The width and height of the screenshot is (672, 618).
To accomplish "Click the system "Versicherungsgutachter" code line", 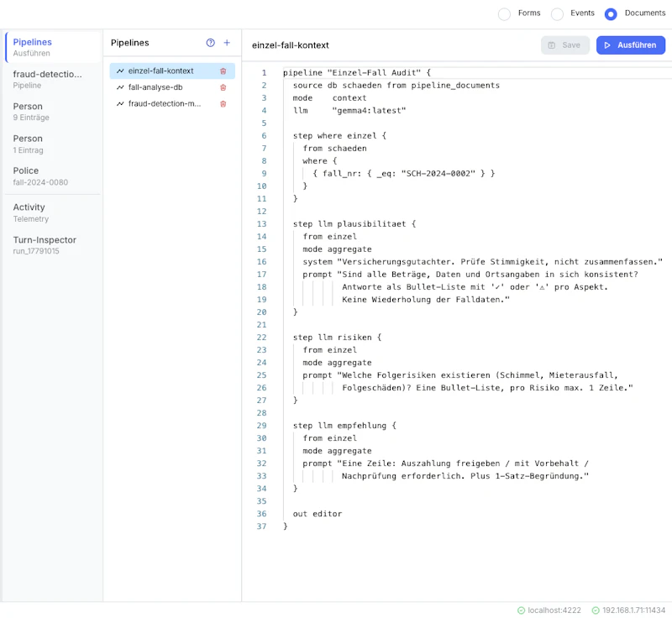I will (482, 262).
